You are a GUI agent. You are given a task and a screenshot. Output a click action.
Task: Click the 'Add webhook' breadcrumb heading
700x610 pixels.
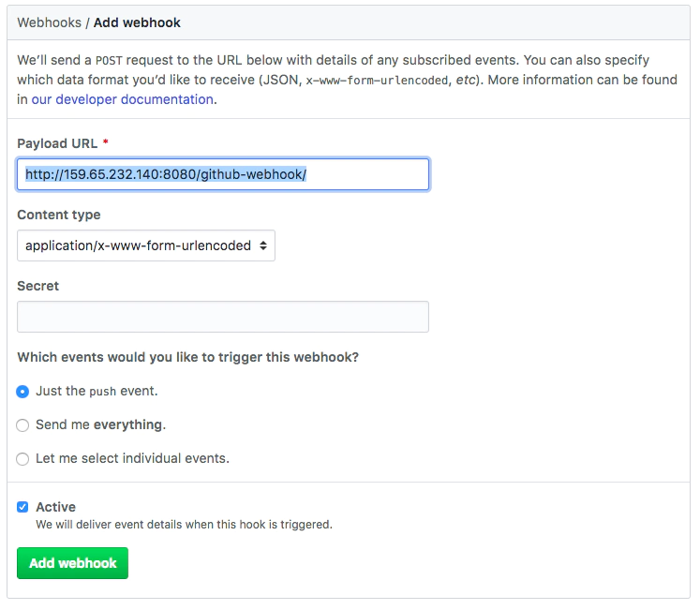tap(137, 22)
